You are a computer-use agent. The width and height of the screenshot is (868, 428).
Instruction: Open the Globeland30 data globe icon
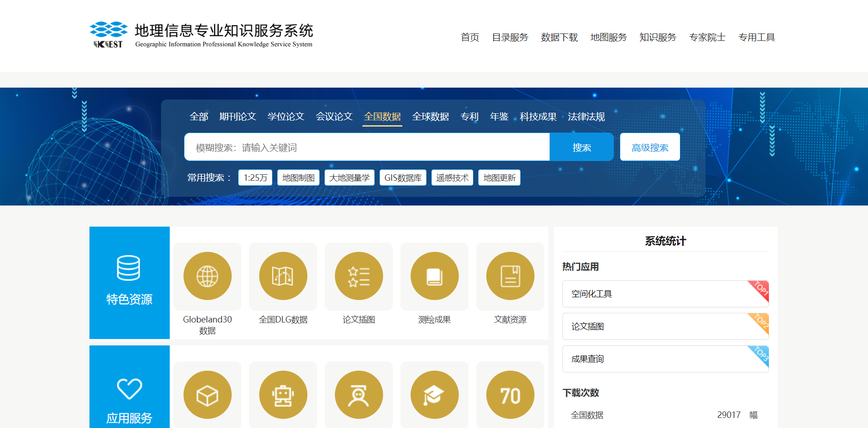(x=207, y=276)
